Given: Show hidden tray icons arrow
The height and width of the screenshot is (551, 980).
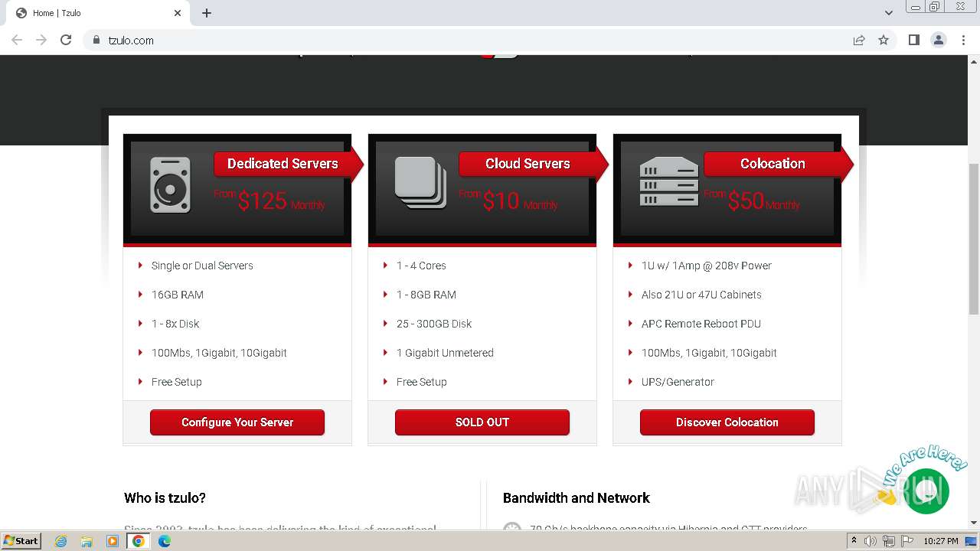Looking at the screenshot, I should tap(854, 541).
